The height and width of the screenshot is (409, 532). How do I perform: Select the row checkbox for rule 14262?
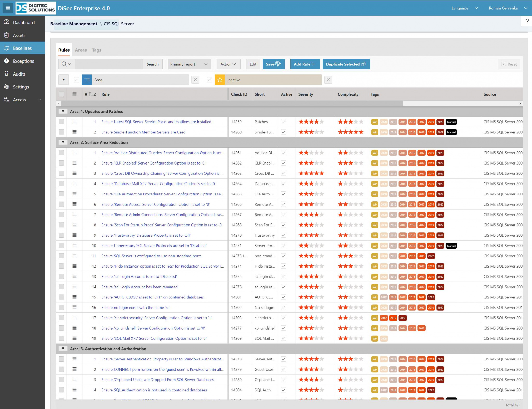[61, 163]
